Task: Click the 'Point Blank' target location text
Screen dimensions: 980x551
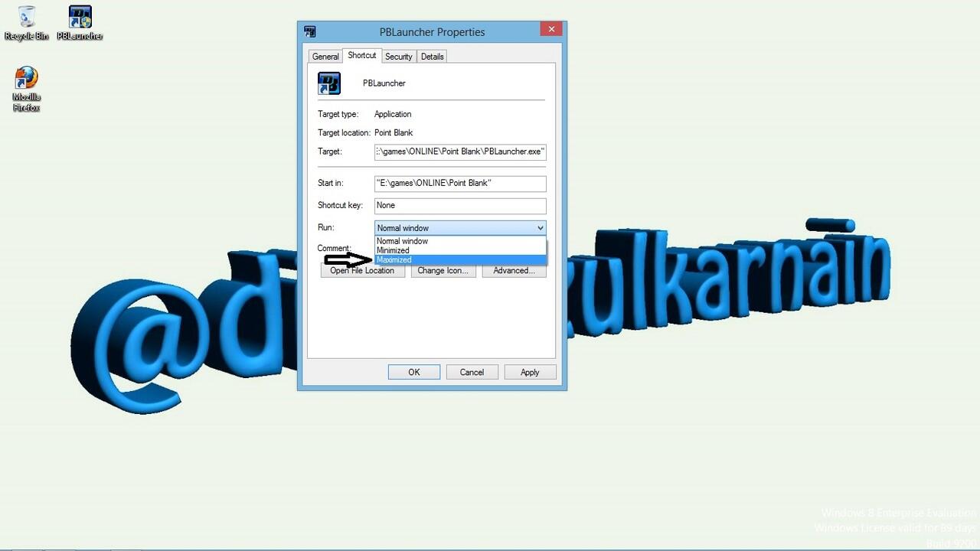Action: coord(394,132)
